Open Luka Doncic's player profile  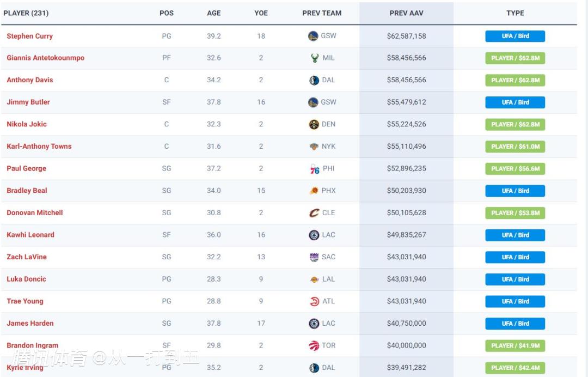[26, 279]
